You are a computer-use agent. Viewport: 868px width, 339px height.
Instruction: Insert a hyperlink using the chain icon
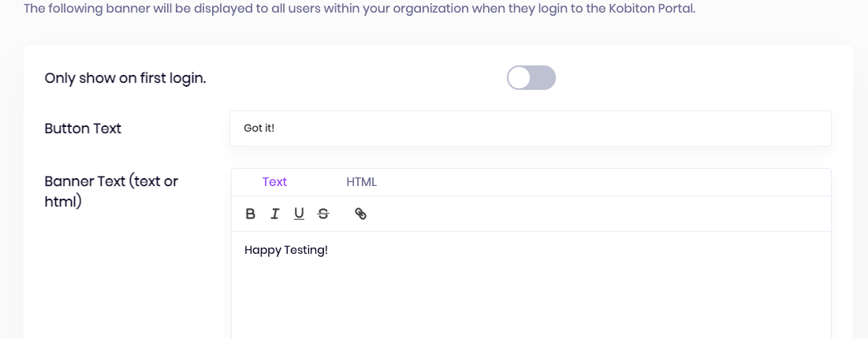(x=360, y=214)
